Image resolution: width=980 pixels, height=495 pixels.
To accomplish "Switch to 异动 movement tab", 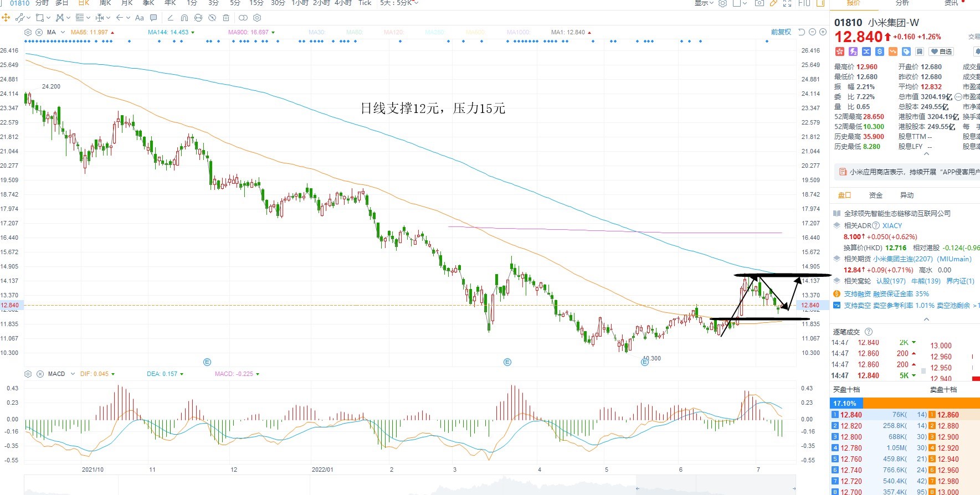I will click(907, 195).
